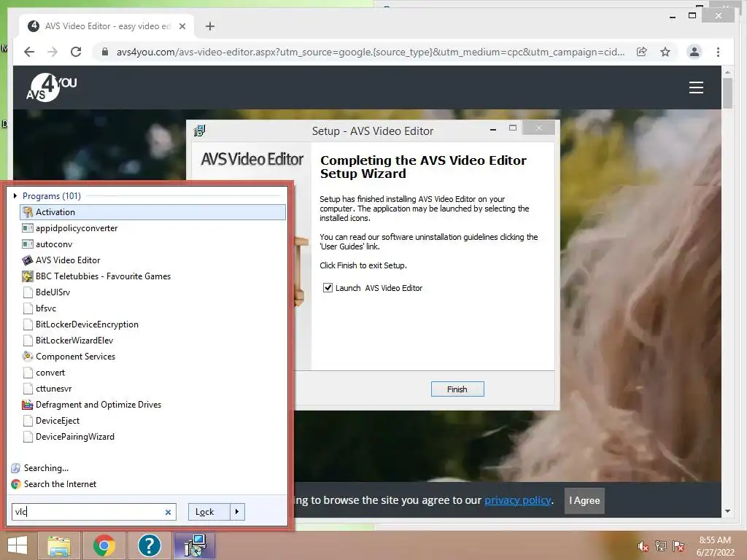Go forward in Chrome
The image size is (747, 560).
(53, 52)
